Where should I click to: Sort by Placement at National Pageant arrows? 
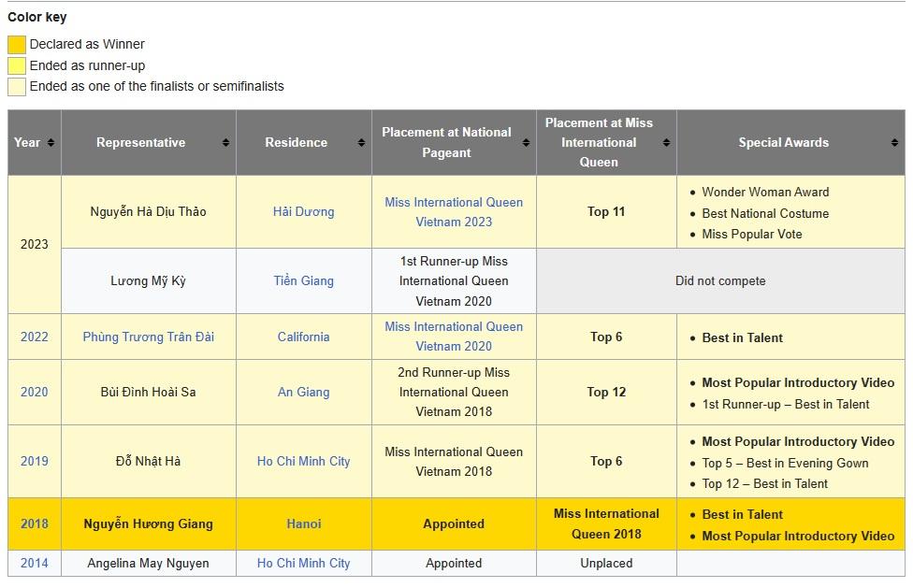(526, 142)
